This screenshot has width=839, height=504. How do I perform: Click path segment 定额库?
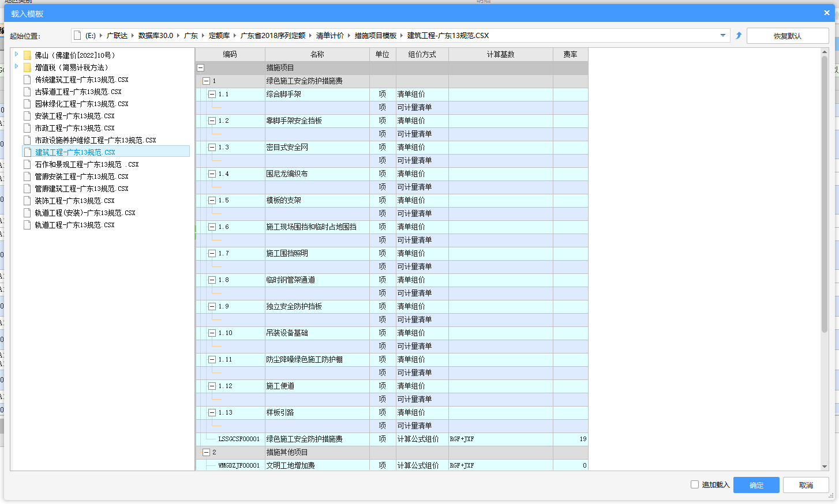tap(219, 36)
